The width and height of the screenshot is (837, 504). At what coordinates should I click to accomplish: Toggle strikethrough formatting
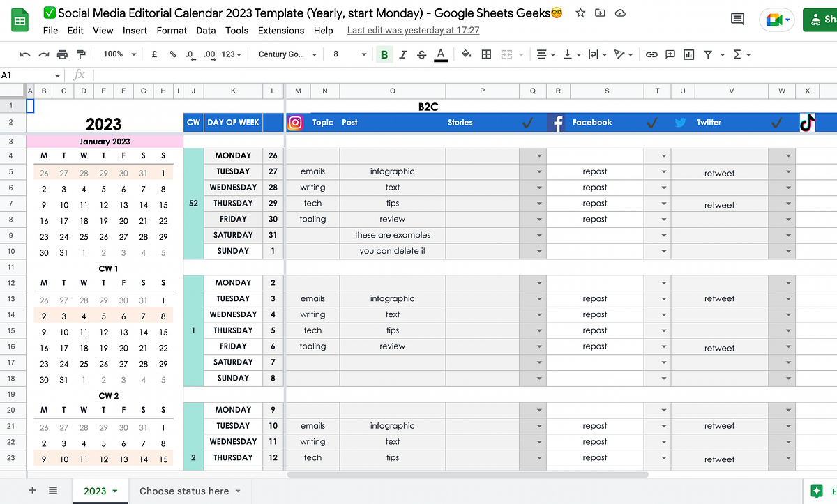pyautogui.click(x=421, y=54)
